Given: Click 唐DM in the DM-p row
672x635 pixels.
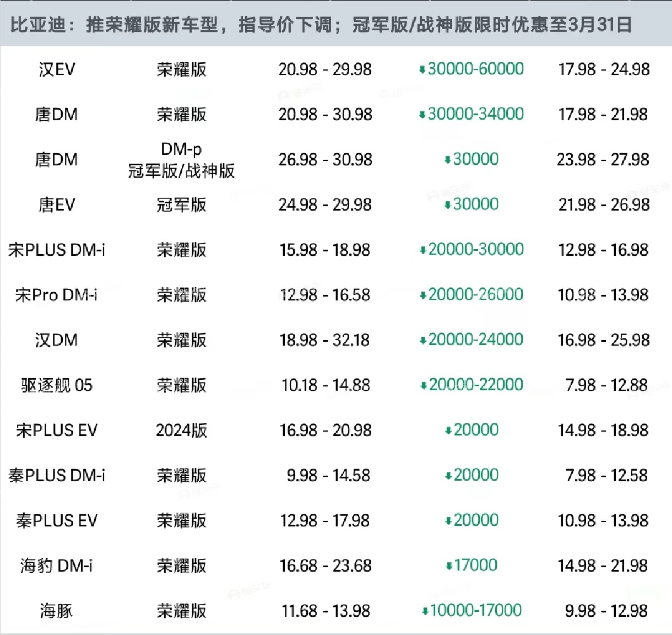Looking at the screenshot, I should coord(56,160).
